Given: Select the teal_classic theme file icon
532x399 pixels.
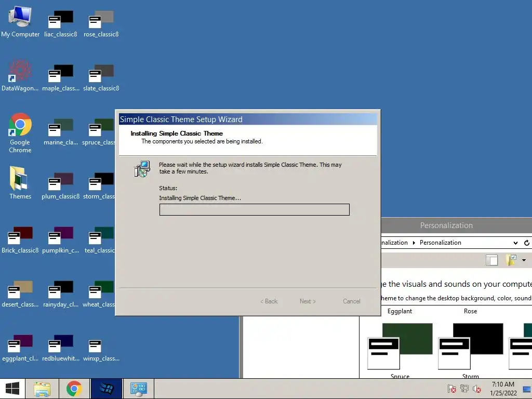Looking at the screenshot, I should click(100, 239).
